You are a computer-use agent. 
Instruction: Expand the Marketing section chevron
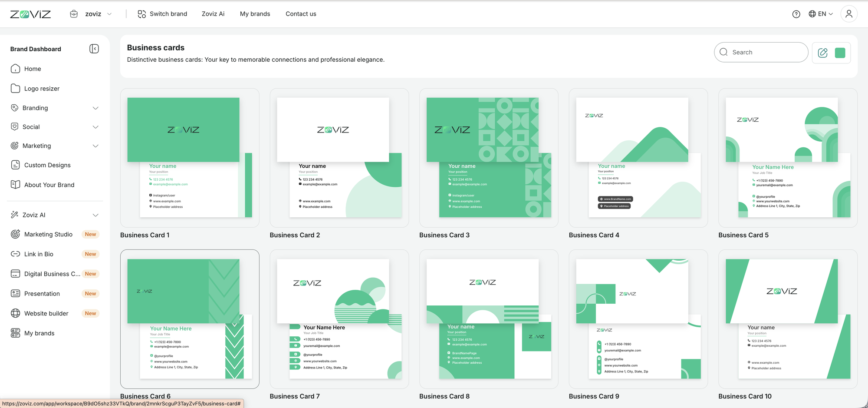(95, 146)
